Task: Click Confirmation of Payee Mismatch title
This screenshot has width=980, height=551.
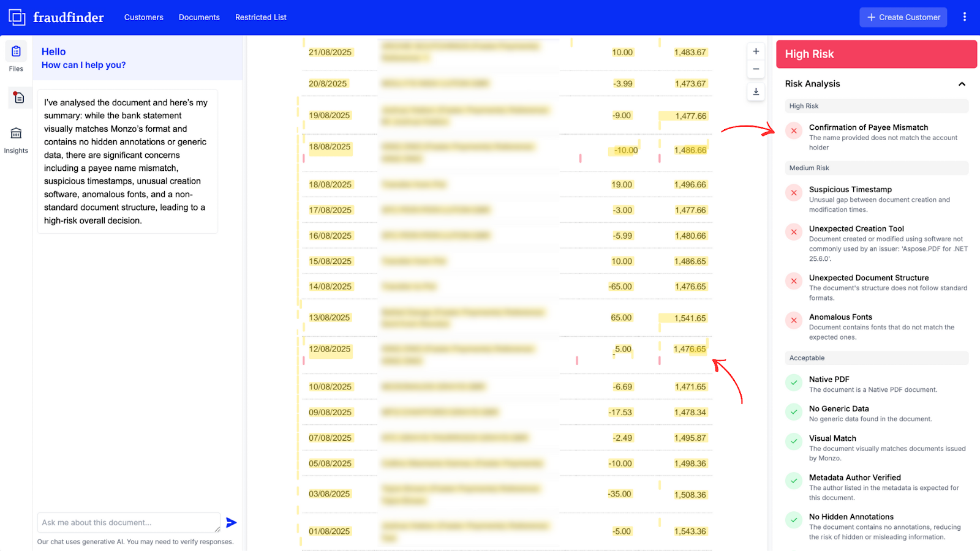Action: (869, 127)
